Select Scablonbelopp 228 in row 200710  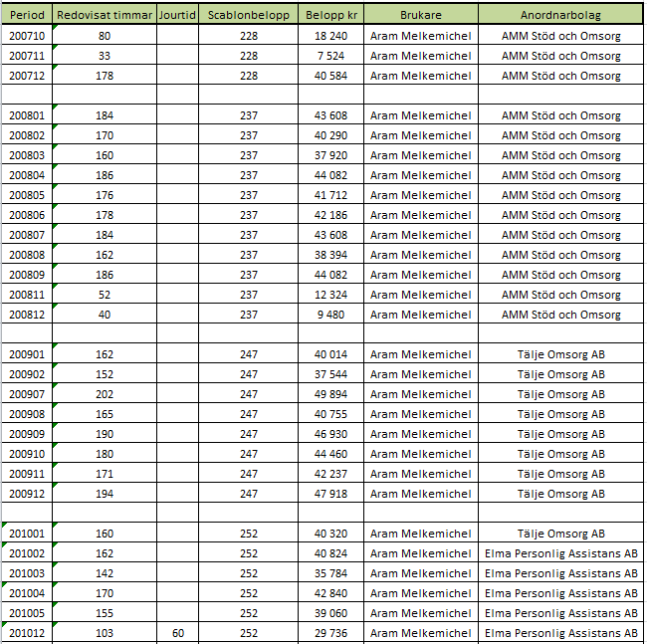coord(249,36)
